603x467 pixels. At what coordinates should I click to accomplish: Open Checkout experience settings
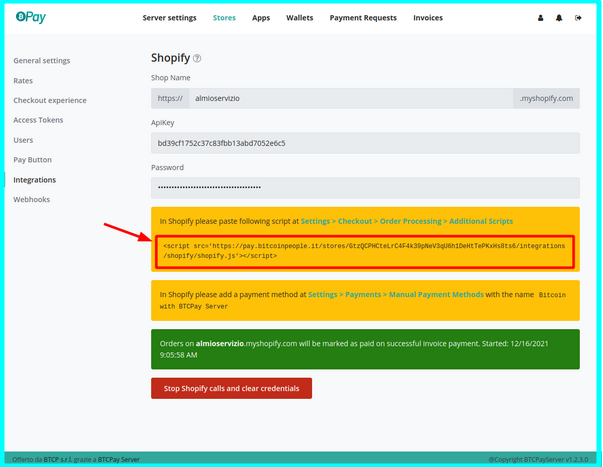50,100
